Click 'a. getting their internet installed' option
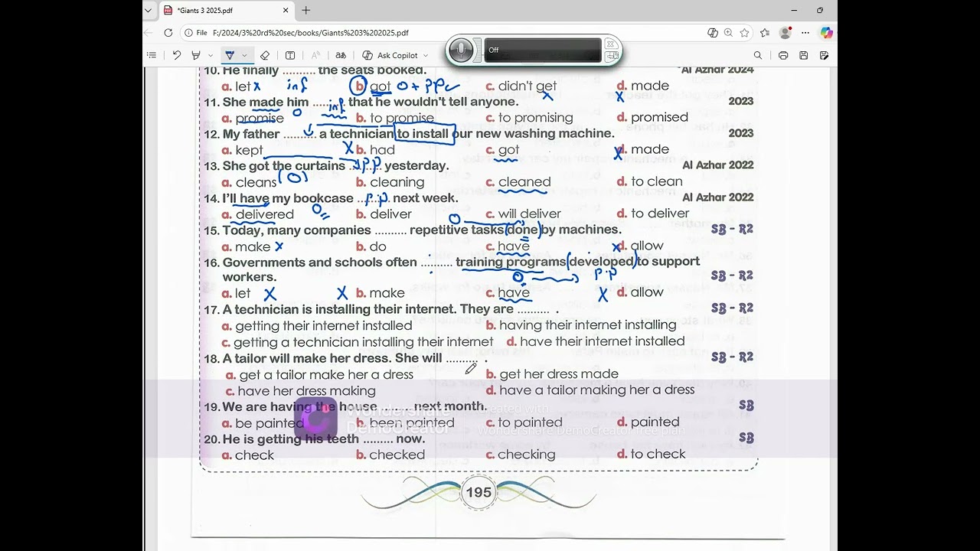 click(x=317, y=325)
